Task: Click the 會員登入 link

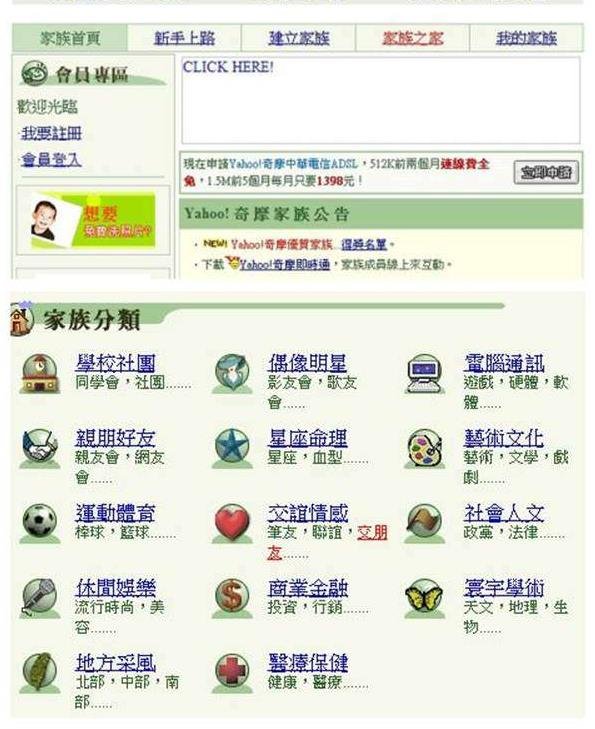Action: 51,160
